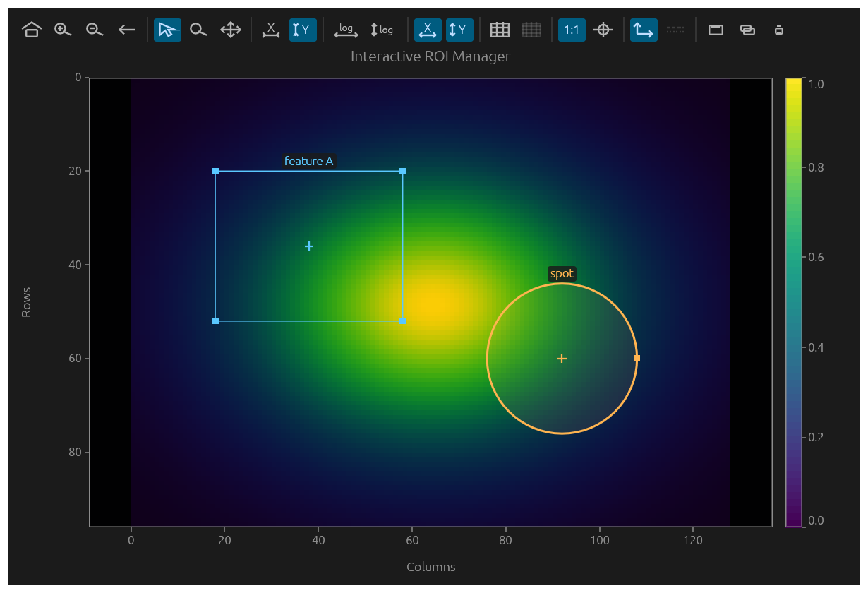Click the blue center cross of feature A
This screenshot has width=868, height=593.
coord(309,246)
